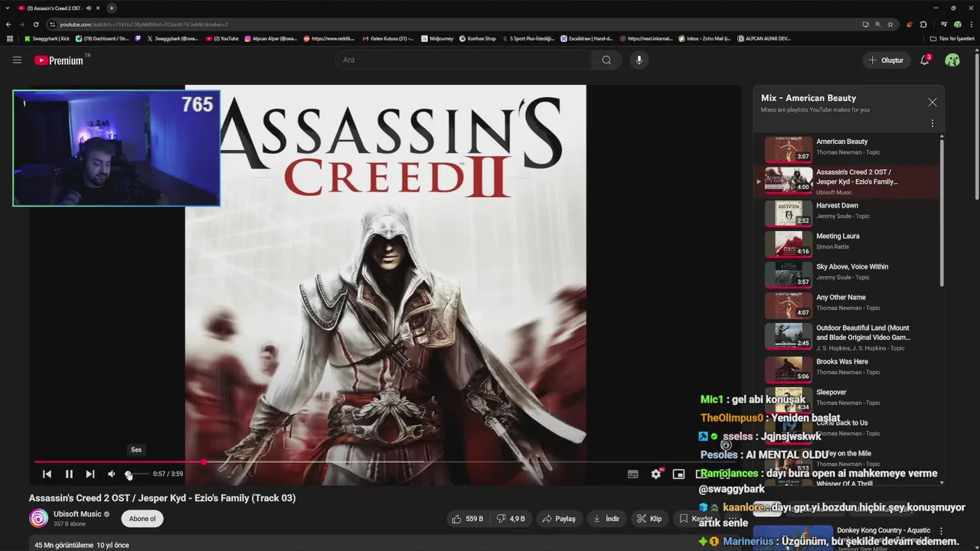Image resolution: width=980 pixels, height=551 pixels.
Task: Seek using the red progress bar scrubber
Action: point(204,461)
